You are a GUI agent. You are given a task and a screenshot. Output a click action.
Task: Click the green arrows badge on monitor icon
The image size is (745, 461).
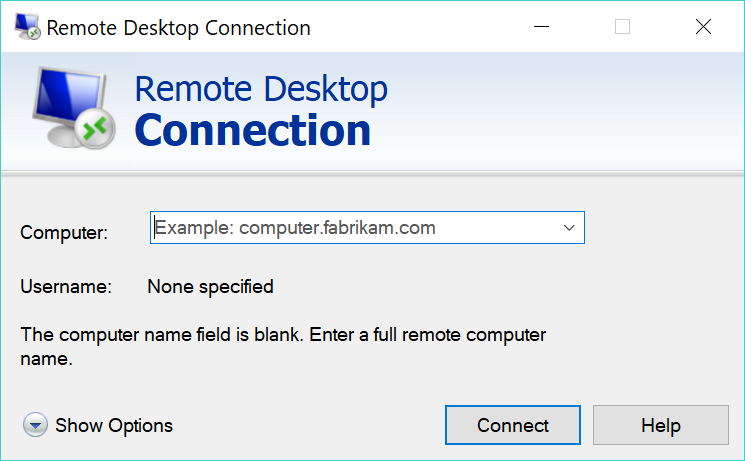pos(97,127)
